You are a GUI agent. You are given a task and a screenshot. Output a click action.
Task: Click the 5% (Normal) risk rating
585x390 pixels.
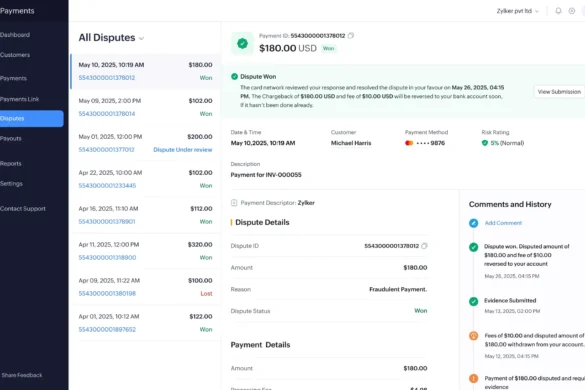click(x=507, y=143)
